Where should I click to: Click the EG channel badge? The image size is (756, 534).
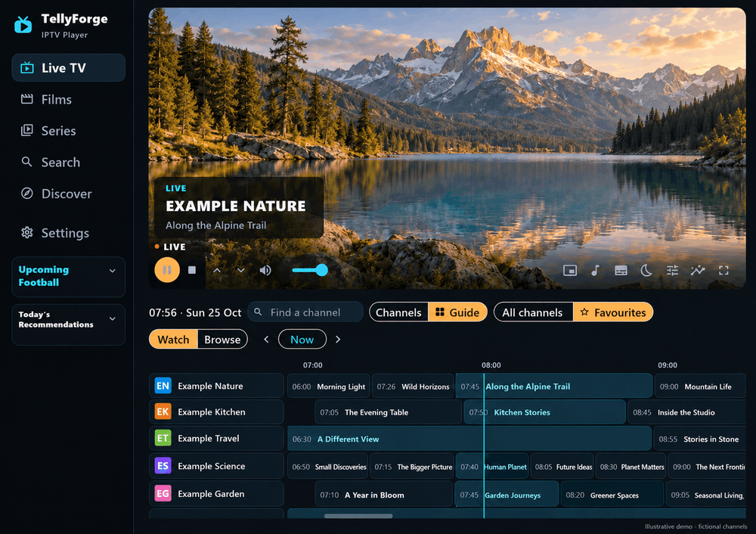click(163, 493)
